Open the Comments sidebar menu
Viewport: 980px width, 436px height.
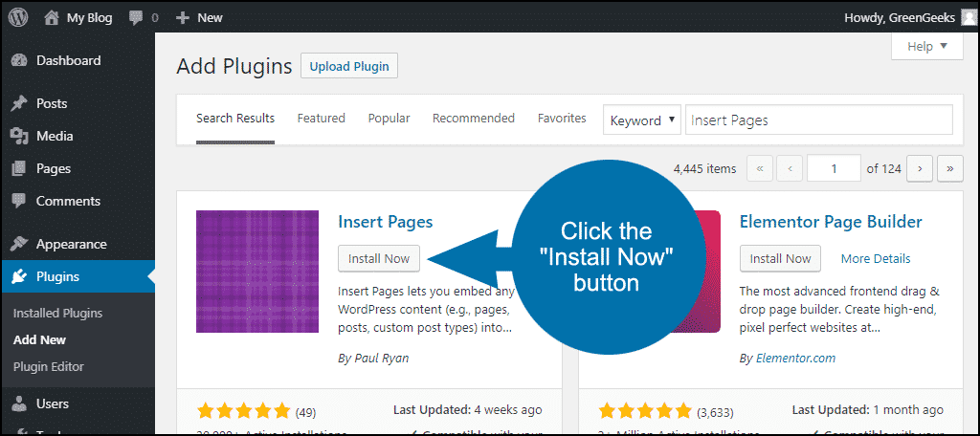tap(68, 201)
